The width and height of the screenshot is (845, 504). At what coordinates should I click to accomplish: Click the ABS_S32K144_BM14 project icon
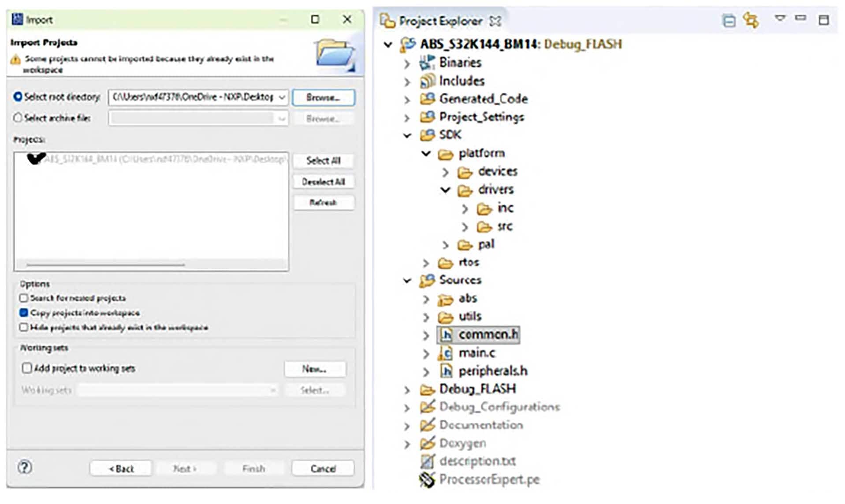tap(407, 44)
